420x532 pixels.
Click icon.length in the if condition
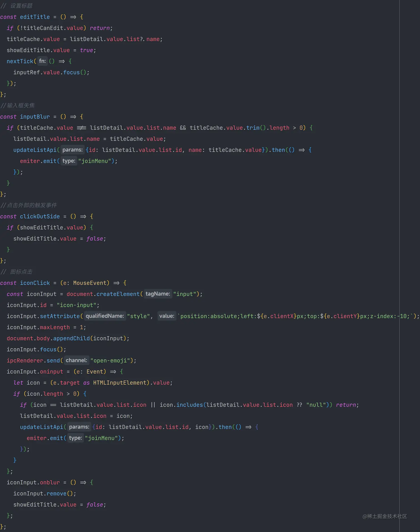(x=45, y=394)
